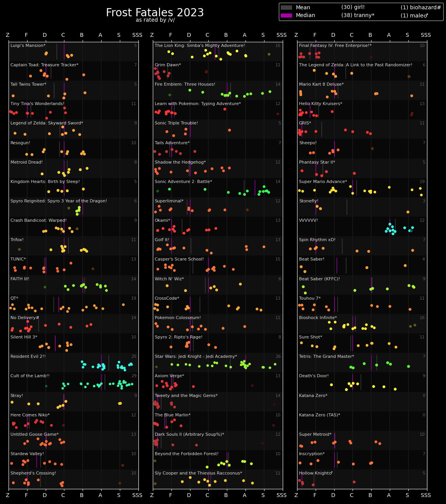Click Tweety and the Magic Gems* label
Image resolution: width=446 pixels, height=504 pixels.
tap(186, 396)
